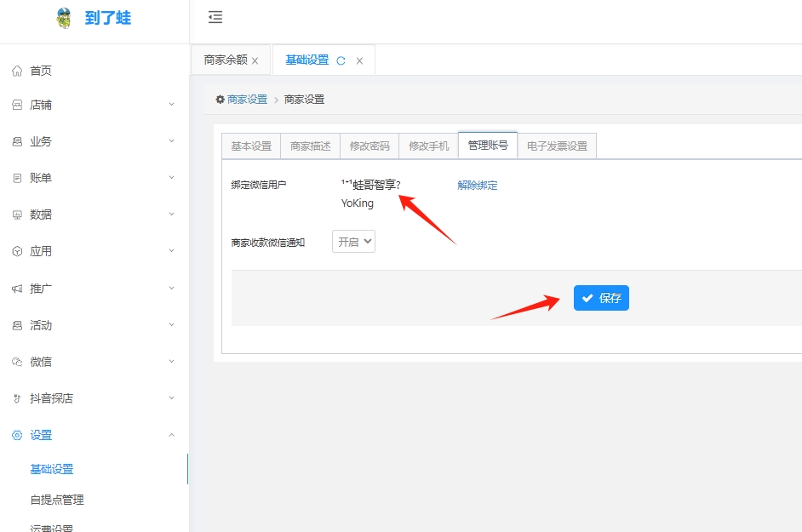Click the icon beside 业务
The height and width of the screenshot is (532, 802).
pos(17,141)
